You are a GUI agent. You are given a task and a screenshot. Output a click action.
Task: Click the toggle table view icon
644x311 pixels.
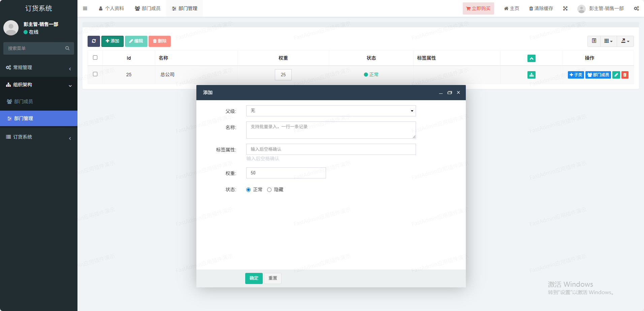594,41
